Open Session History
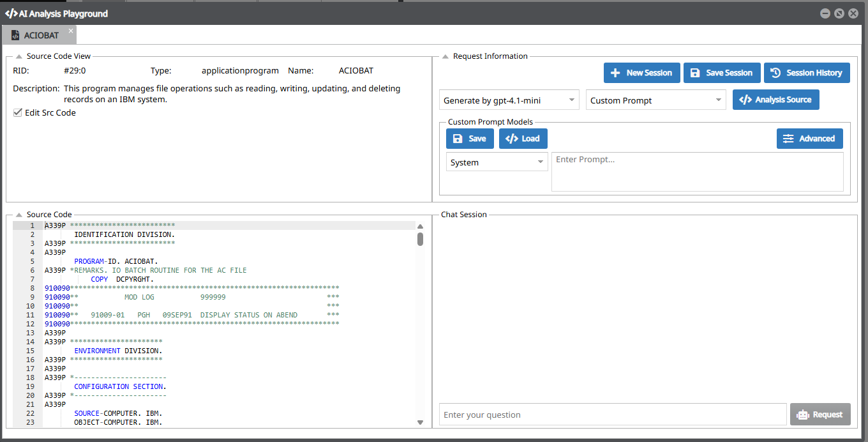The width and height of the screenshot is (868, 442). coord(807,73)
